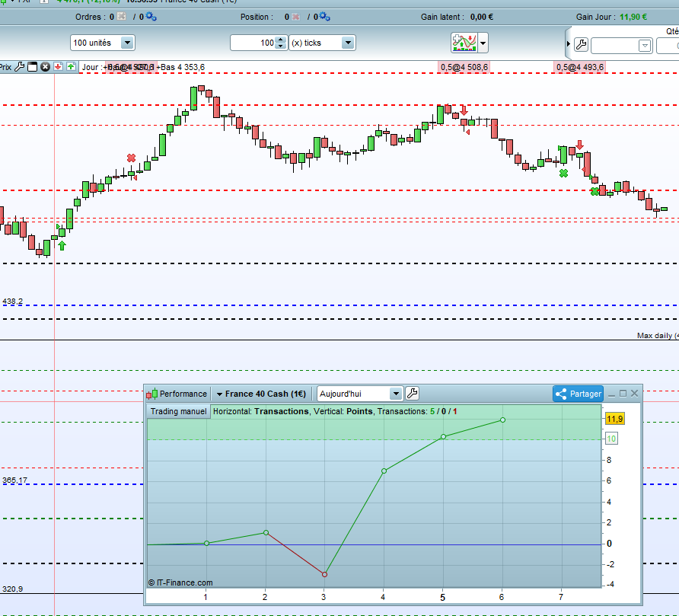Click the green up-arrow icon in chart header
This screenshot has height=616, width=679.
pos(71,67)
